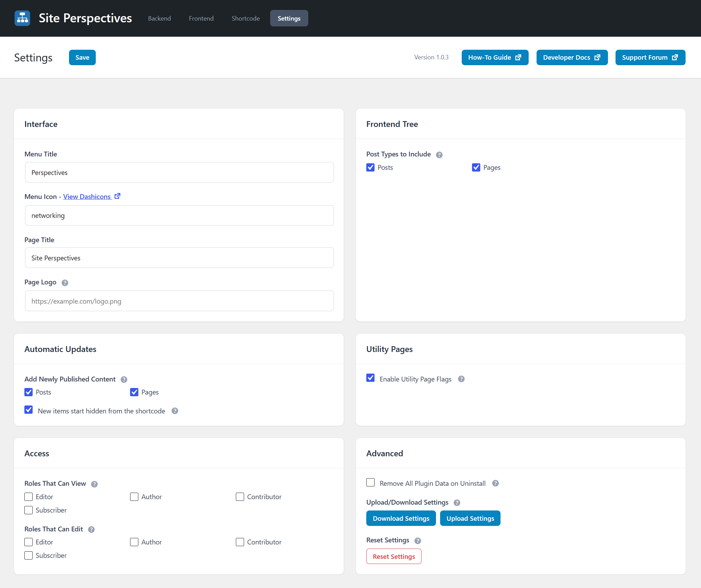Screen dimensions: 701x588
Task: Click help icon for new items start hidden
Action: coord(175,411)
